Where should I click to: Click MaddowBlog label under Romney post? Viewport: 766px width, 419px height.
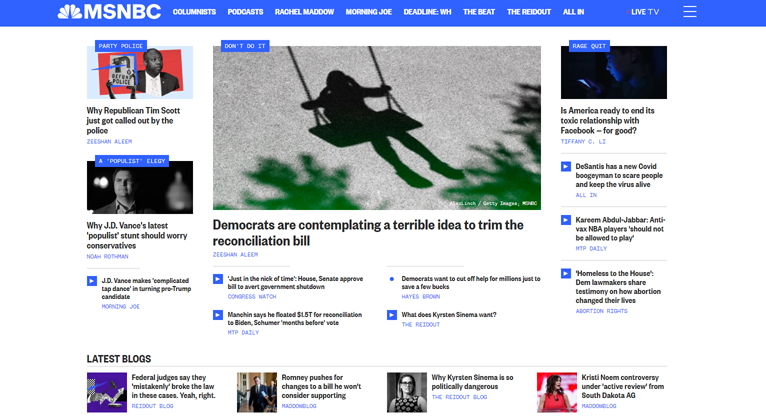(x=299, y=406)
